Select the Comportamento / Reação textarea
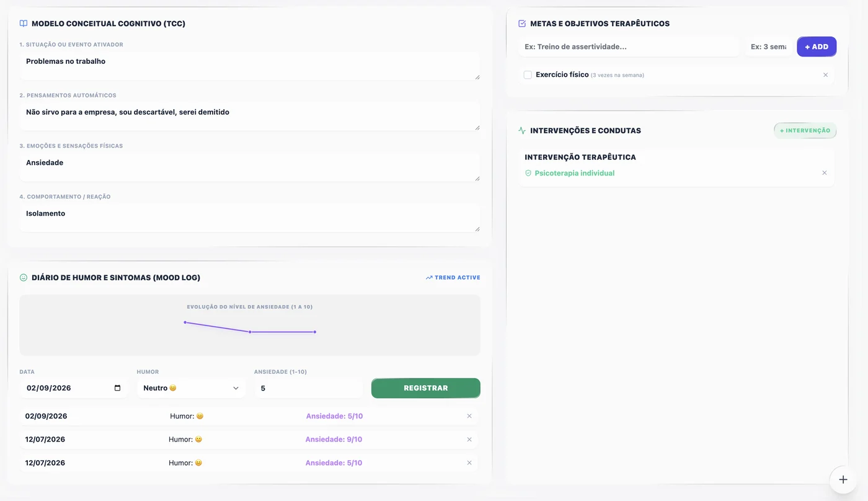868x501 pixels. [x=250, y=218]
